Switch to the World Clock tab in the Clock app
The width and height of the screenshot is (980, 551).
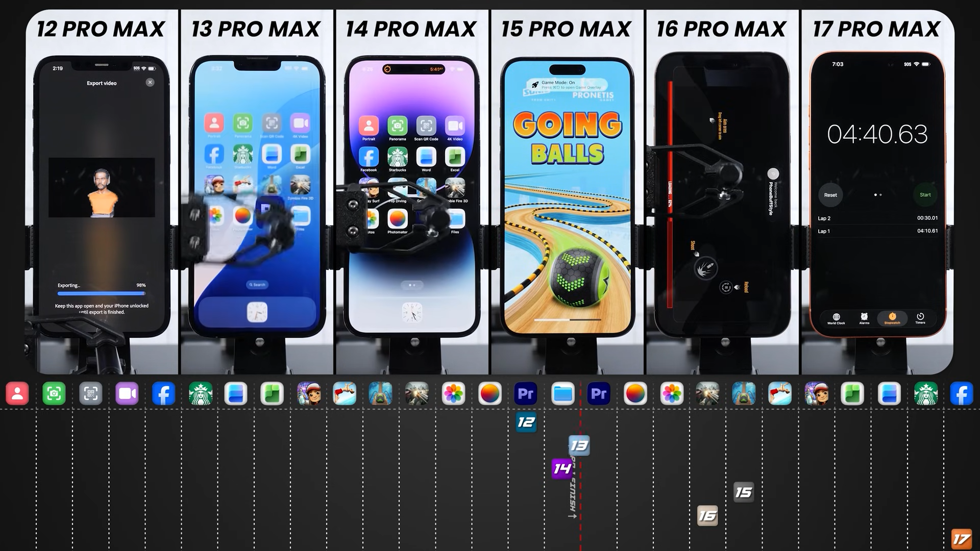click(836, 319)
